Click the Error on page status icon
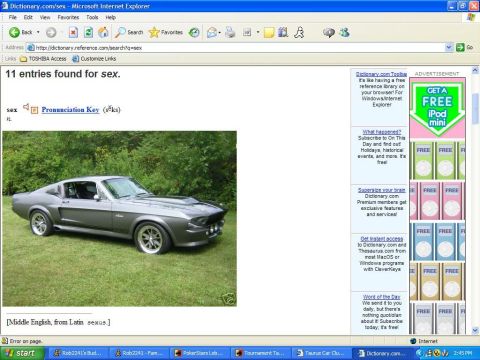This screenshot has width=480, height=360. [x=5, y=341]
